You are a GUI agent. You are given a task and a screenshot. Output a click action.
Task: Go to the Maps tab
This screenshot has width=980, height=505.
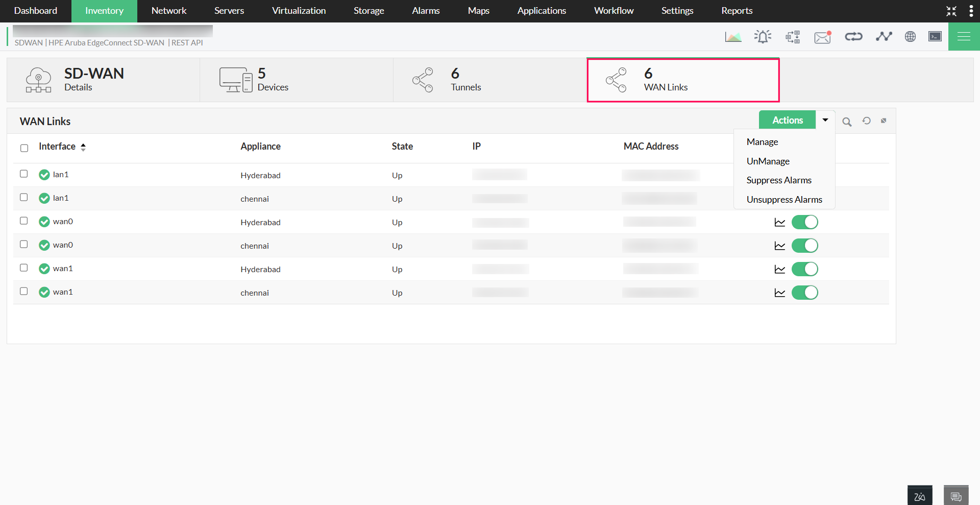[x=479, y=11]
